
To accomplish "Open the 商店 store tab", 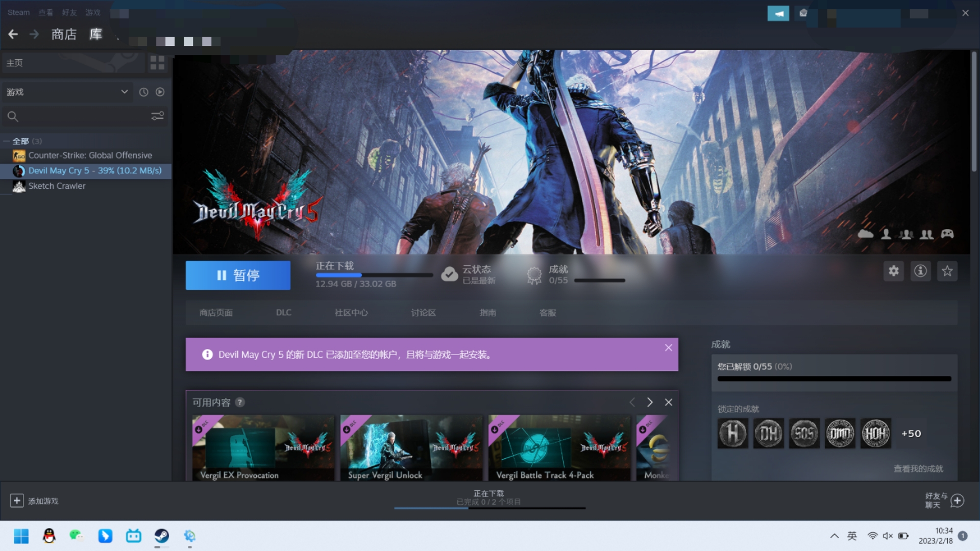I will pyautogui.click(x=64, y=34).
